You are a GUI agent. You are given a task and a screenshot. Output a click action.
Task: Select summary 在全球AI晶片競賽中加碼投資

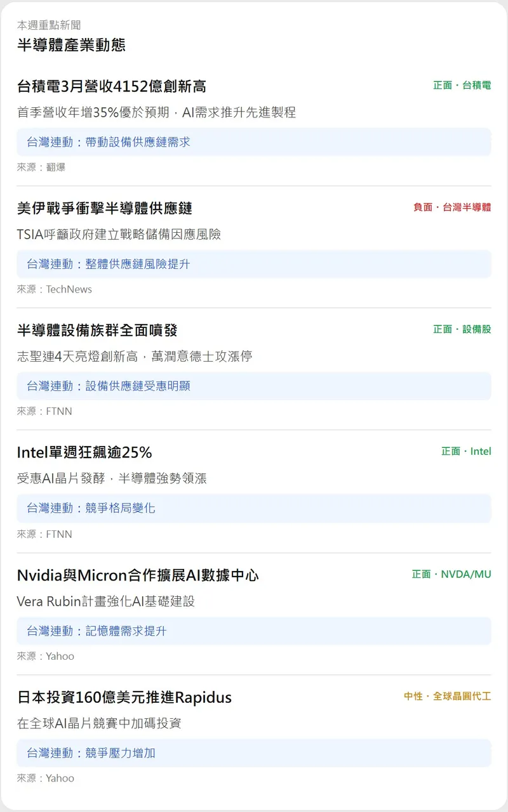tap(100, 723)
